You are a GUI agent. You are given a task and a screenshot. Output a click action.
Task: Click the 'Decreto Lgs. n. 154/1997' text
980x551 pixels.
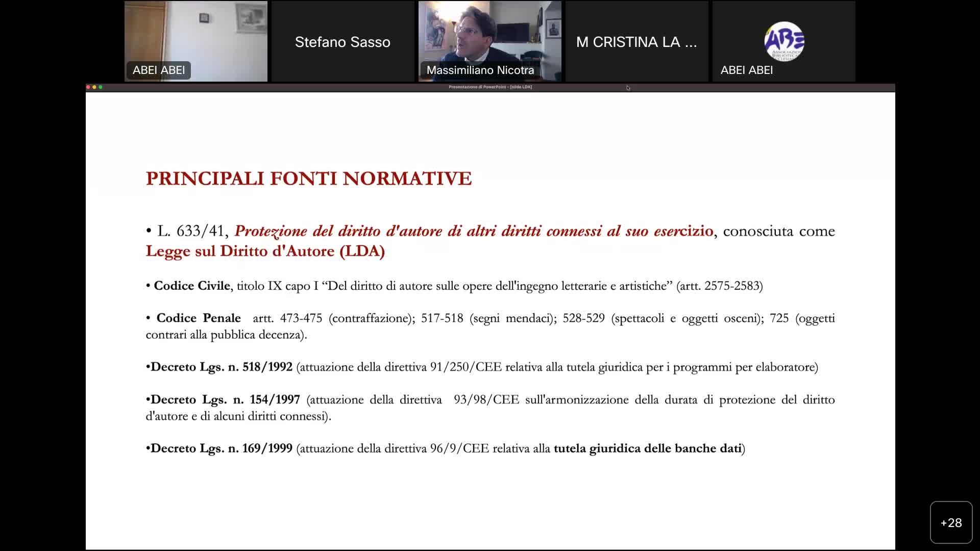point(225,399)
